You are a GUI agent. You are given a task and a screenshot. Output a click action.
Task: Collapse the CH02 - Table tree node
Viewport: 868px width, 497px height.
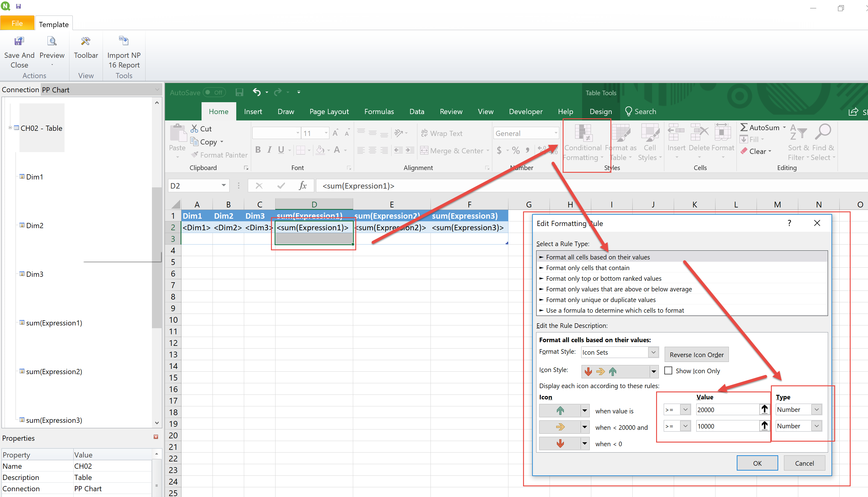(10, 128)
